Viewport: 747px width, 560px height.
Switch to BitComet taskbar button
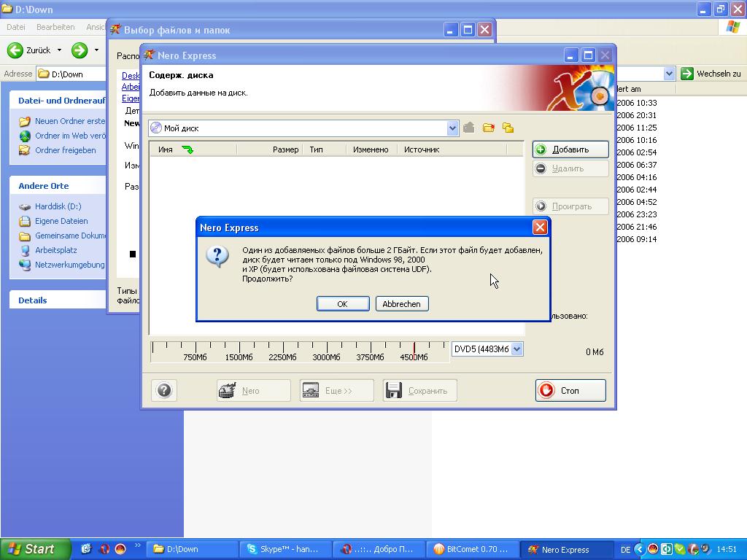click(472, 549)
